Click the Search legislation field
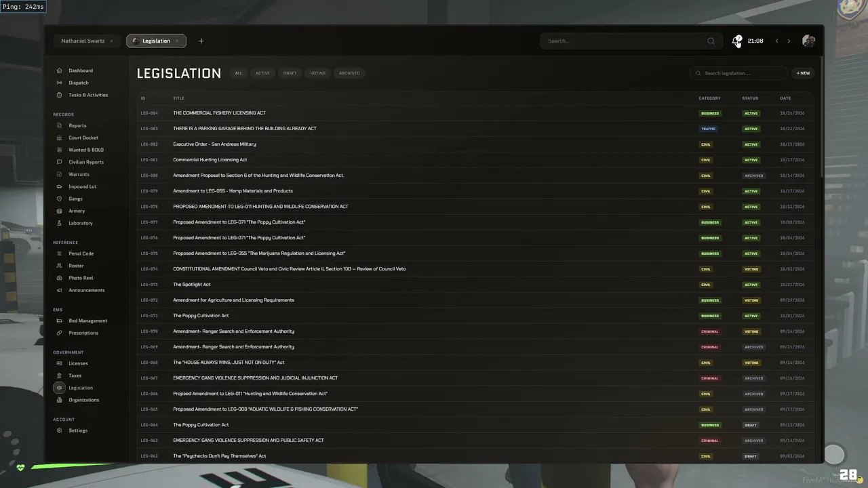Image resolution: width=868 pixels, height=488 pixels. [x=739, y=73]
